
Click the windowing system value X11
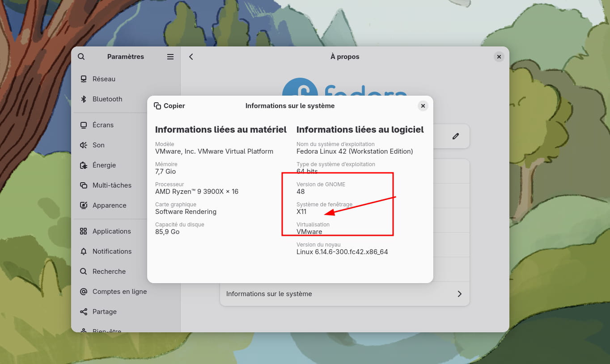[x=301, y=212]
